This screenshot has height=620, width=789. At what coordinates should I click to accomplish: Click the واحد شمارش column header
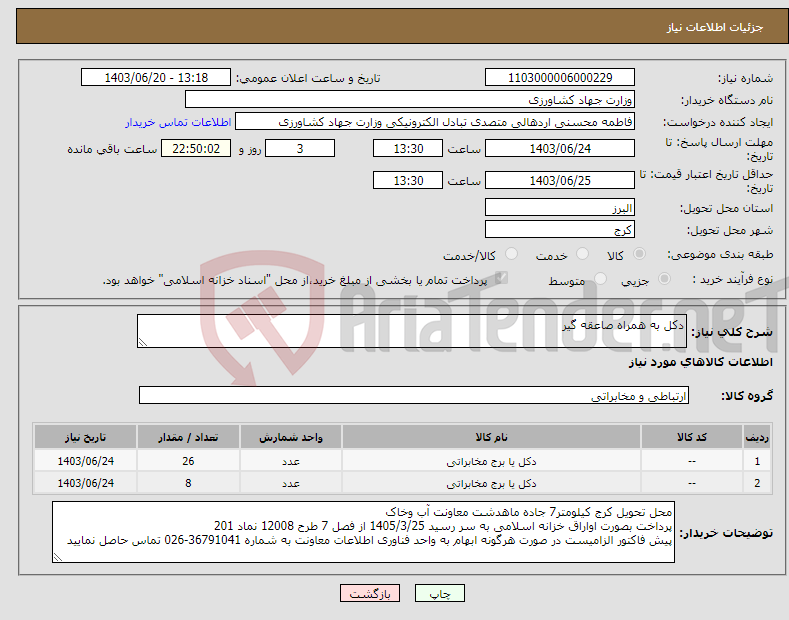291,437
